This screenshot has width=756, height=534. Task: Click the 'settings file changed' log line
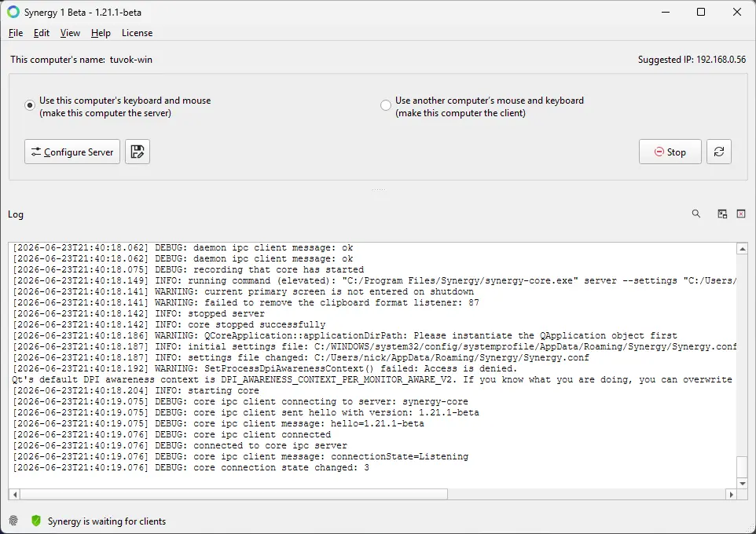[x=300, y=357]
